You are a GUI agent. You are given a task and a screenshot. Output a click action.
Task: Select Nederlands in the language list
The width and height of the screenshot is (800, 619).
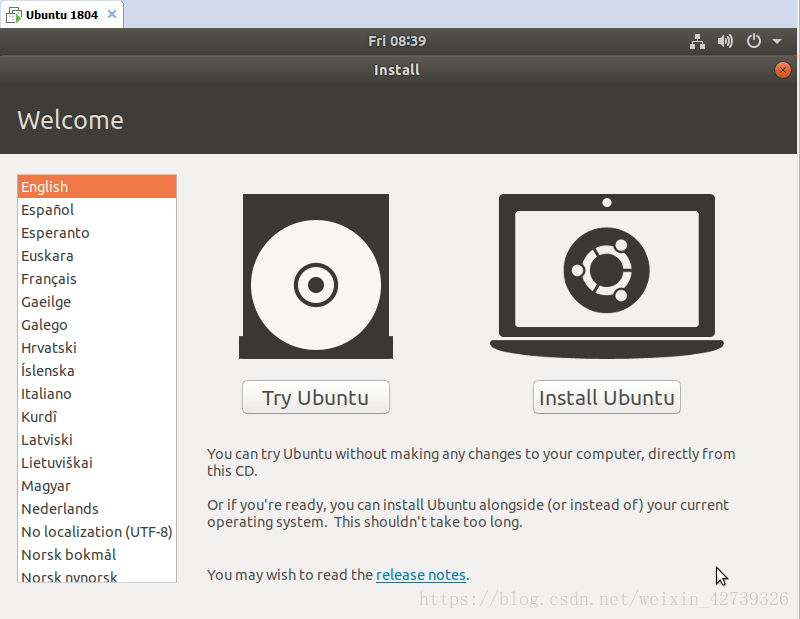(97, 509)
